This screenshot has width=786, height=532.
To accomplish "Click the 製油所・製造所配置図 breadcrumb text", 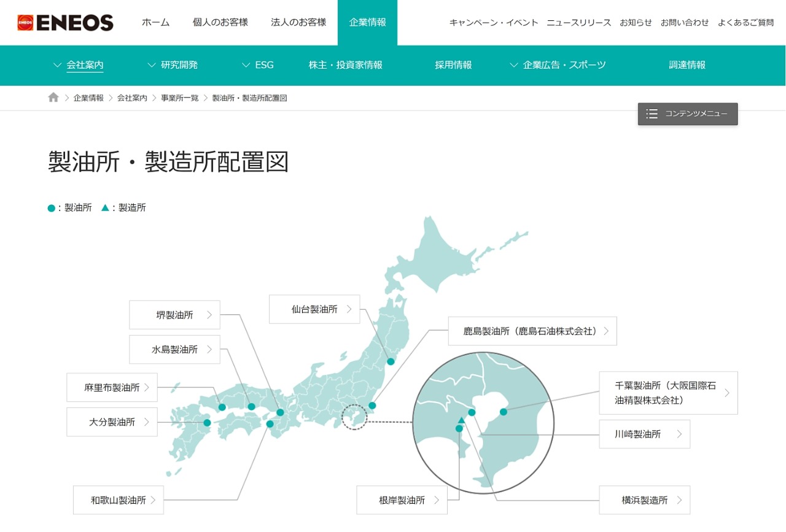I will point(249,98).
